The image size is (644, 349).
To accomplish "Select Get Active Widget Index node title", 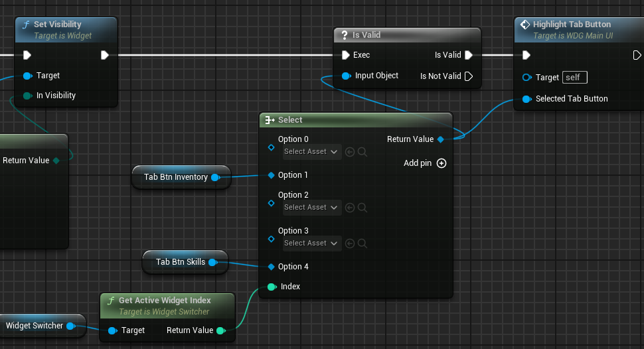I will pos(165,301).
